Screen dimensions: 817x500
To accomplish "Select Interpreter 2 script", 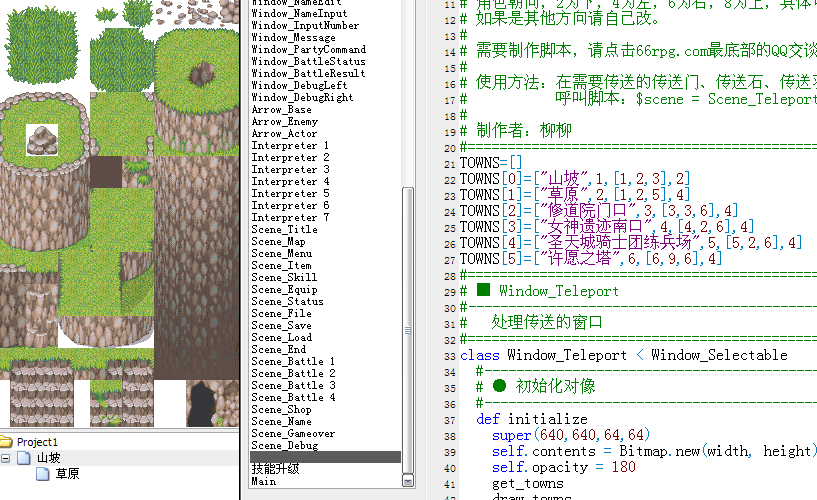I will (x=290, y=157).
